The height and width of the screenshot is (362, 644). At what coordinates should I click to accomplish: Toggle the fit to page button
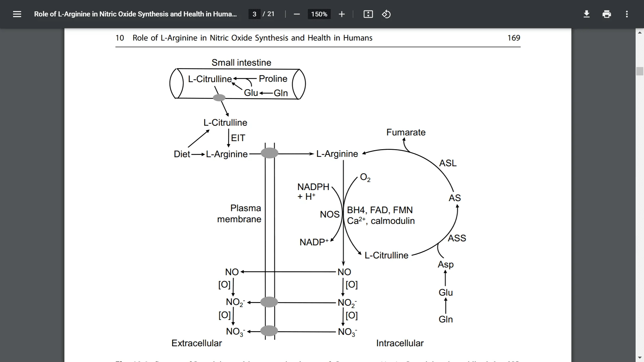click(368, 14)
